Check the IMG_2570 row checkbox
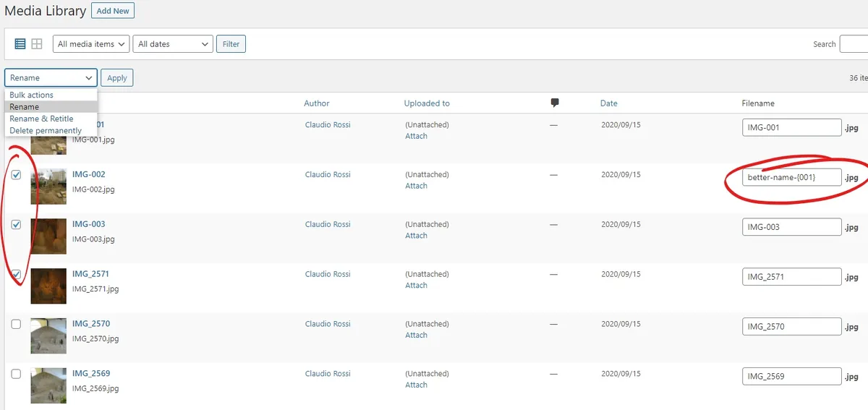868x410 pixels. click(16, 324)
